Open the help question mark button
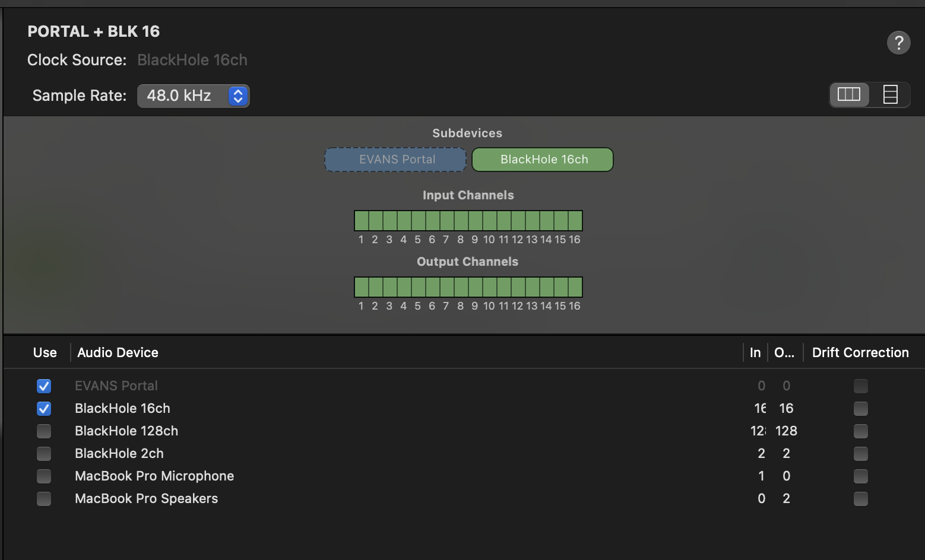925x560 pixels. click(x=898, y=43)
